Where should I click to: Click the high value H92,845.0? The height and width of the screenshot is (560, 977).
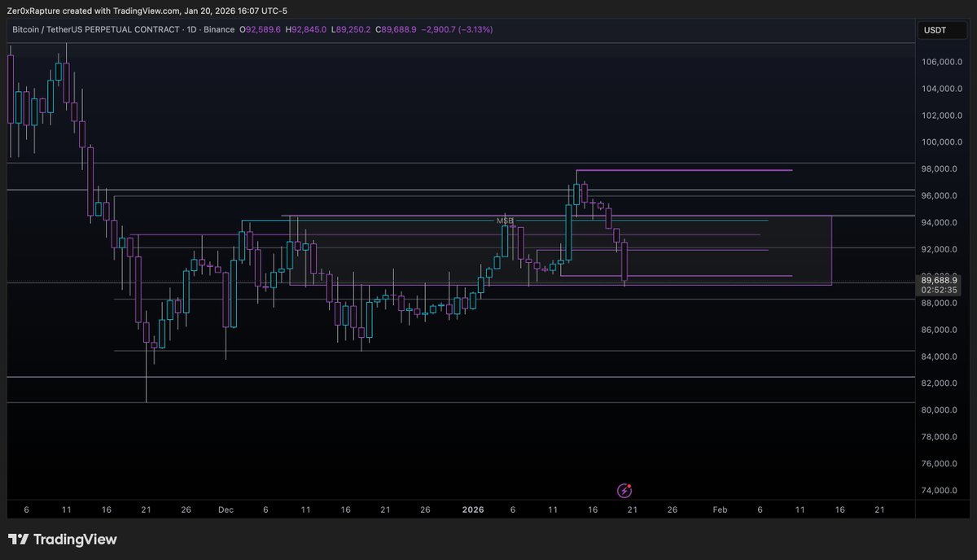tap(307, 29)
